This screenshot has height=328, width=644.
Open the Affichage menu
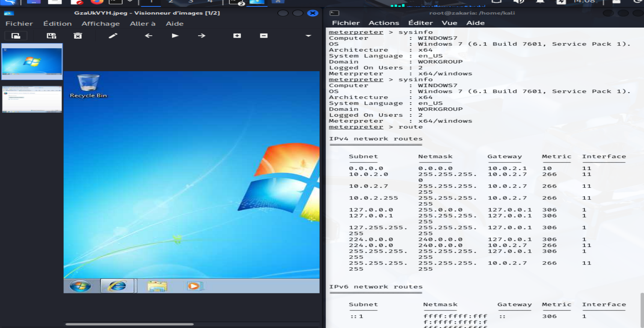(x=101, y=24)
